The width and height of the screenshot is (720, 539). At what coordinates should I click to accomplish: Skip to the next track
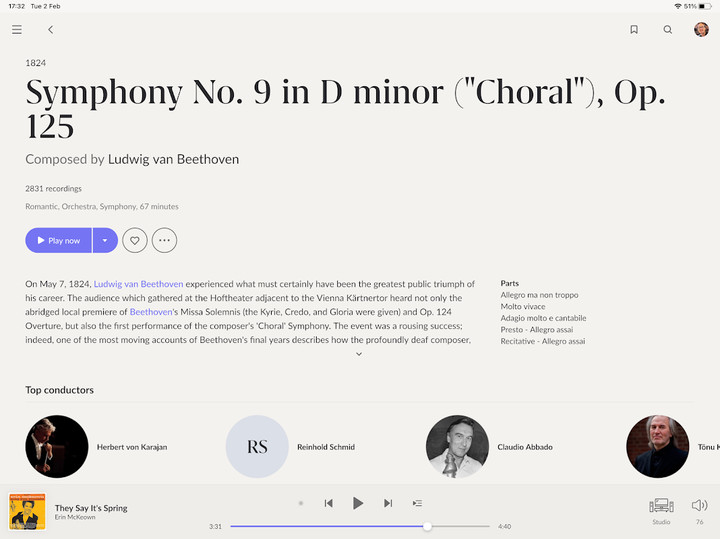point(388,503)
